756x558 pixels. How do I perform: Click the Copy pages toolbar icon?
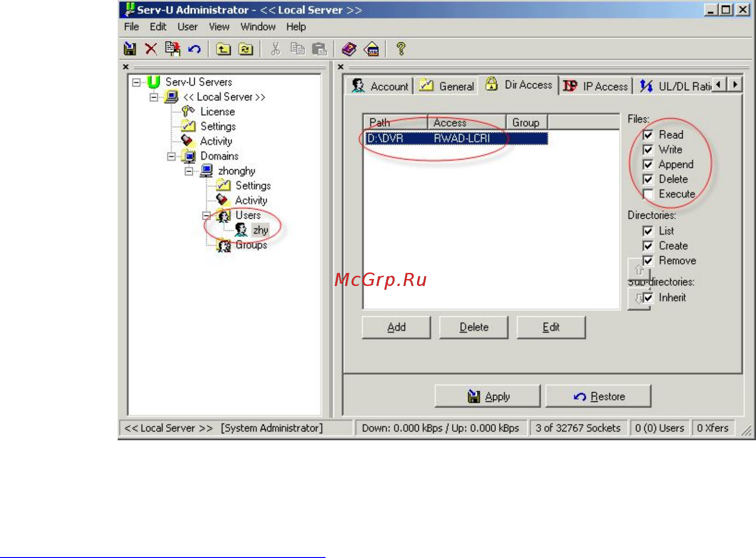point(297,49)
